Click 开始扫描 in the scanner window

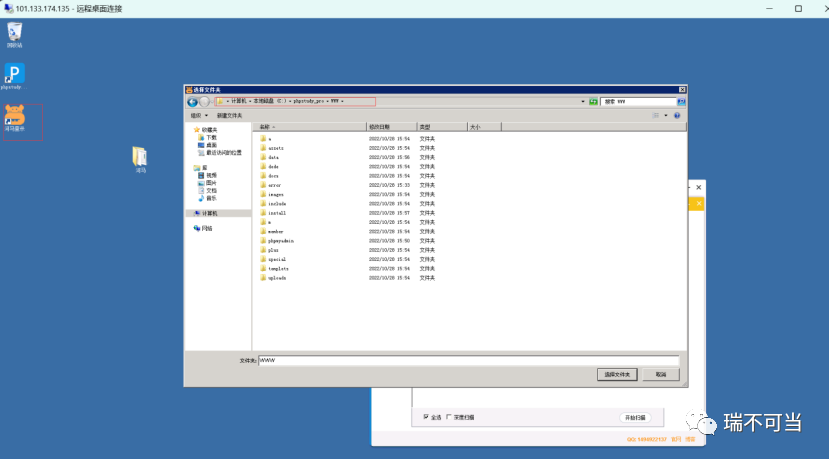point(635,418)
